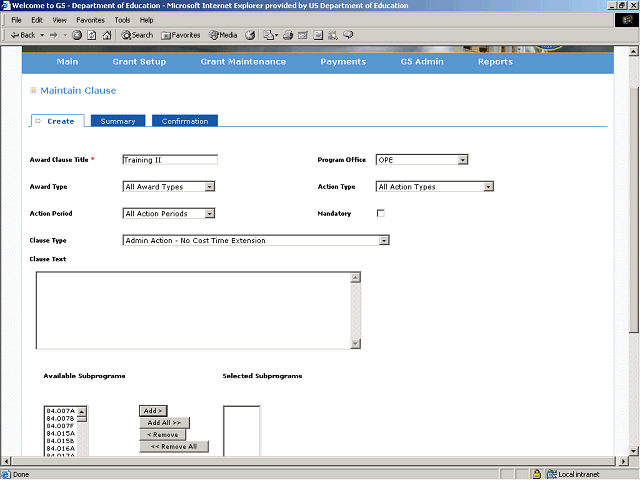The width and height of the screenshot is (640, 480).
Task: Select the Create tab
Action: [x=58, y=121]
